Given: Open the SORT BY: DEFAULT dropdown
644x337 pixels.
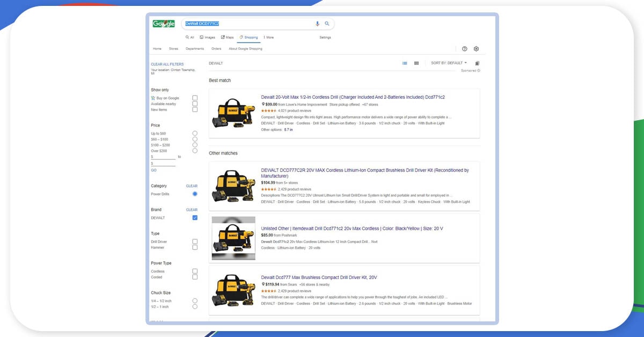Looking at the screenshot, I should [449, 63].
